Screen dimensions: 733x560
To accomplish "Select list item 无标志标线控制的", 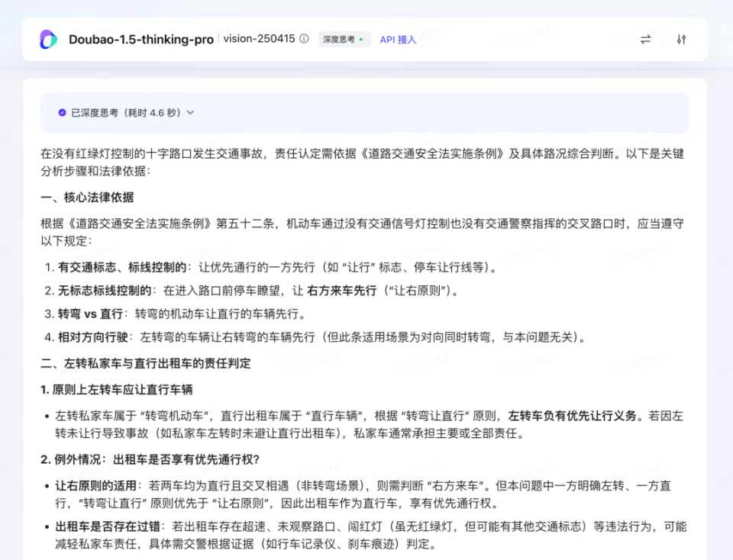I will point(105,291).
